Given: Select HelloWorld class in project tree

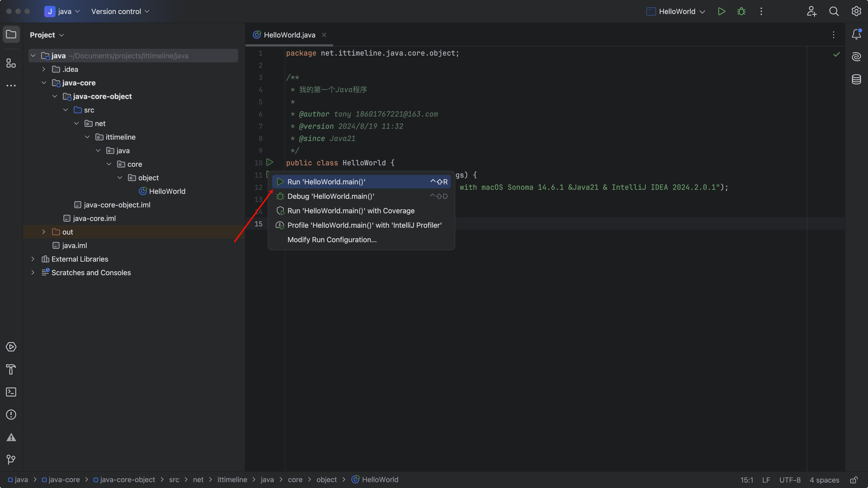Looking at the screenshot, I should click(167, 191).
